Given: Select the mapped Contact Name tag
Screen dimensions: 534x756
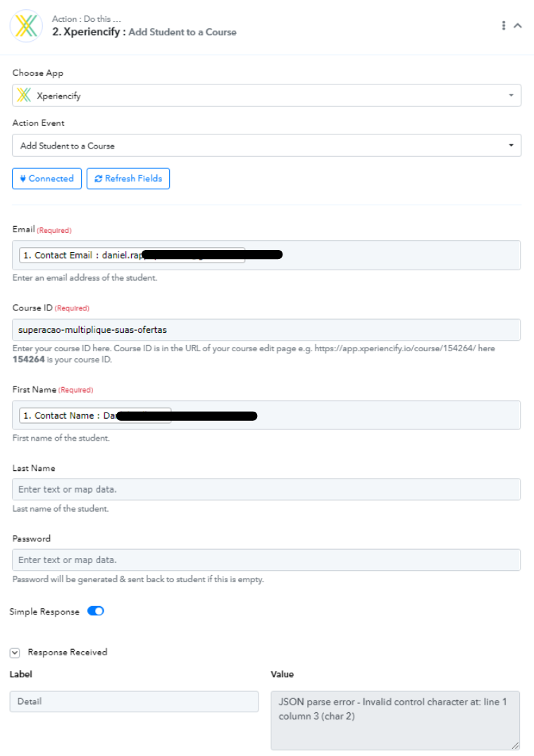Looking at the screenshot, I should (95, 415).
